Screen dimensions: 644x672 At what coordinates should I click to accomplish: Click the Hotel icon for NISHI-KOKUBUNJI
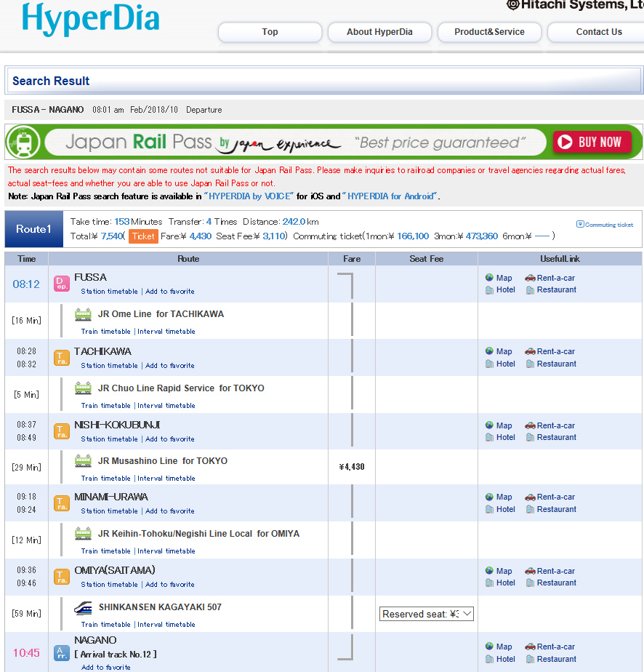pyautogui.click(x=490, y=437)
